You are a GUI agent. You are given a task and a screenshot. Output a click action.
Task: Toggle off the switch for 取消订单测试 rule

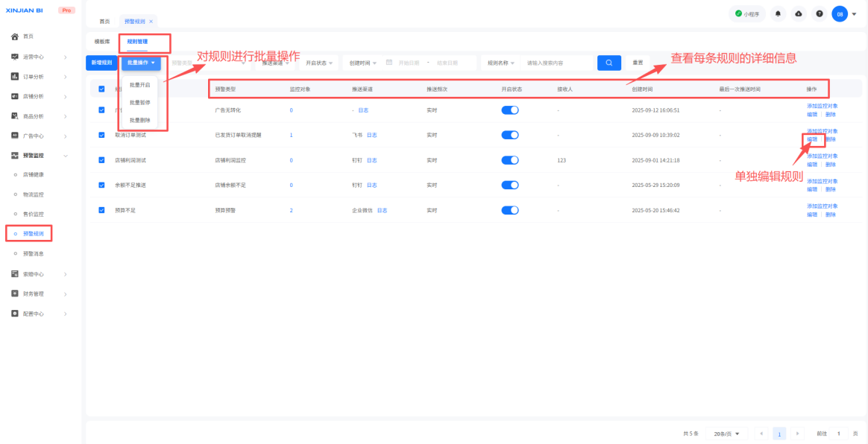pos(510,135)
